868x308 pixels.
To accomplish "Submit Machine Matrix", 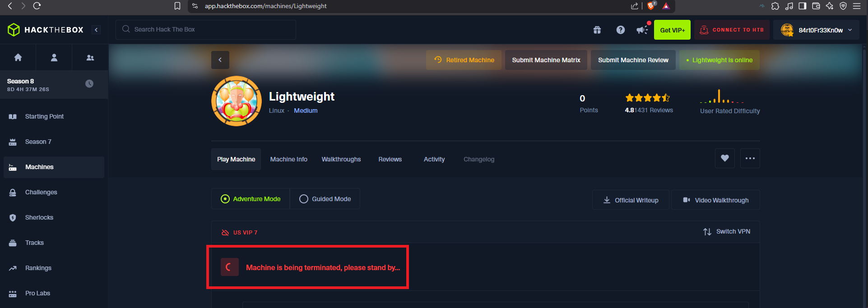I will coord(546,60).
